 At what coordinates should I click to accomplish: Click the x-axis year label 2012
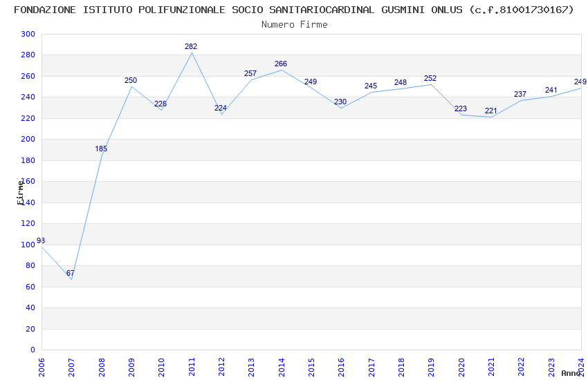point(221,368)
